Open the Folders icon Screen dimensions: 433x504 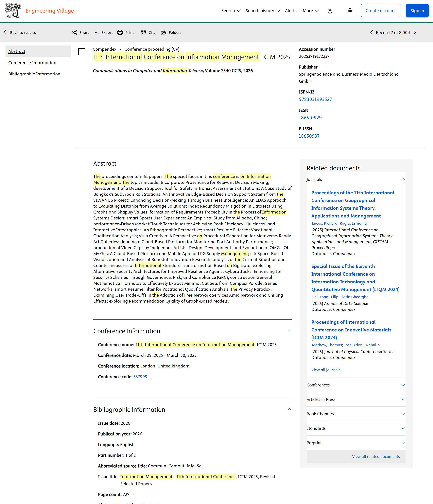pos(164,32)
